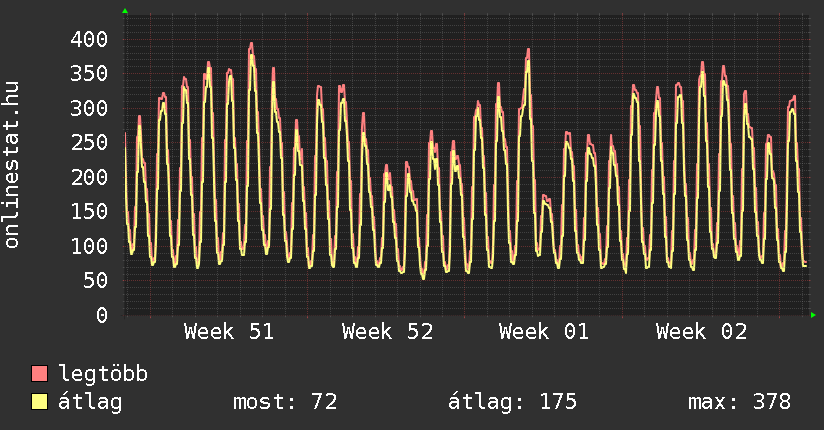Select the Week 52 axis label
This screenshot has width=824, height=430.
pyautogui.click(x=387, y=332)
